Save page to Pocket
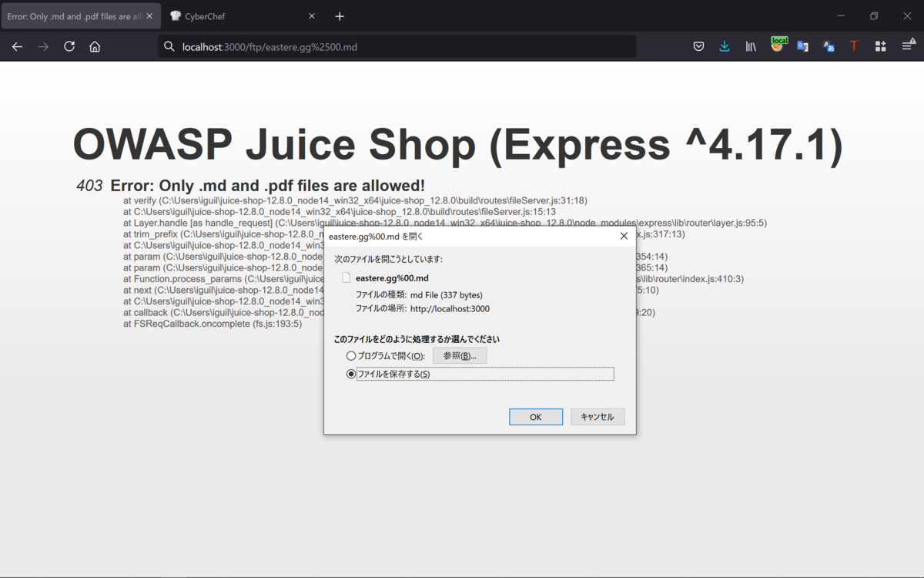The height and width of the screenshot is (578, 924). (x=698, y=47)
